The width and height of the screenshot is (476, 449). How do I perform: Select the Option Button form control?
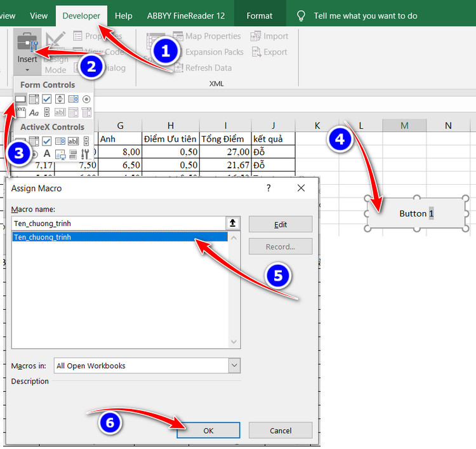click(x=86, y=99)
